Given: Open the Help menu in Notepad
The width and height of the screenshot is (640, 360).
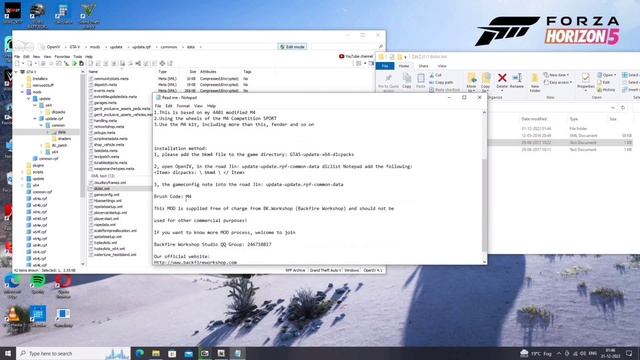Looking at the screenshot, I should tap(211, 106).
